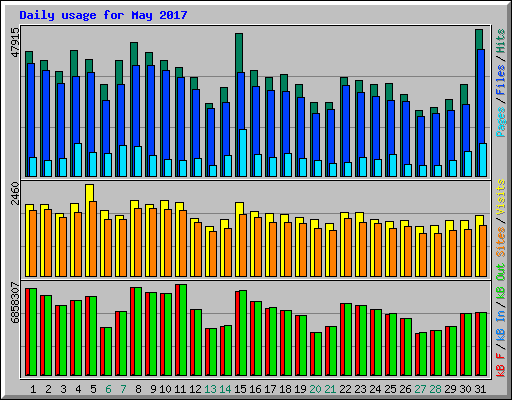This screenshot has height=400, width=512.
Task: Click day label 18 on the x-axis
Action: (285, 389)
